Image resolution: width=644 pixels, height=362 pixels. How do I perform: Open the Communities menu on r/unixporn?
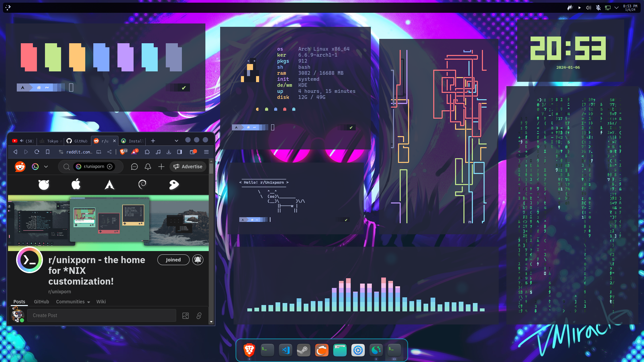click(x=72, y=302)
